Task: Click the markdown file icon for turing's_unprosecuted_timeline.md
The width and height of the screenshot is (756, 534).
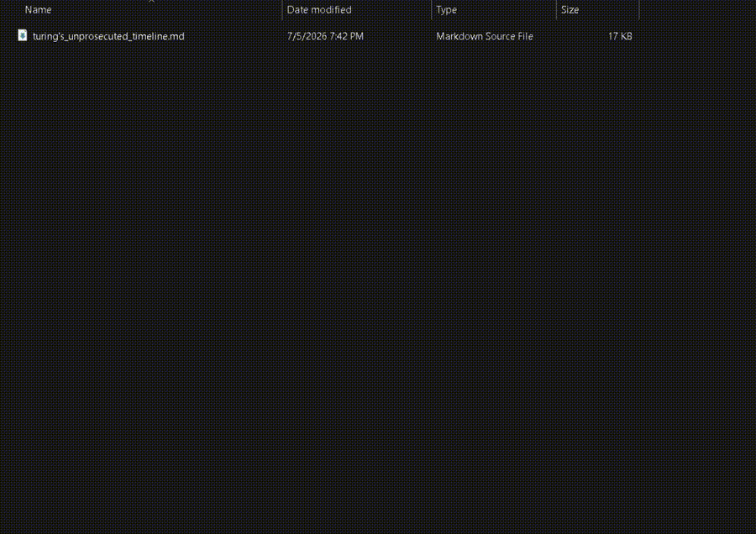Action: tap(22, 35)
